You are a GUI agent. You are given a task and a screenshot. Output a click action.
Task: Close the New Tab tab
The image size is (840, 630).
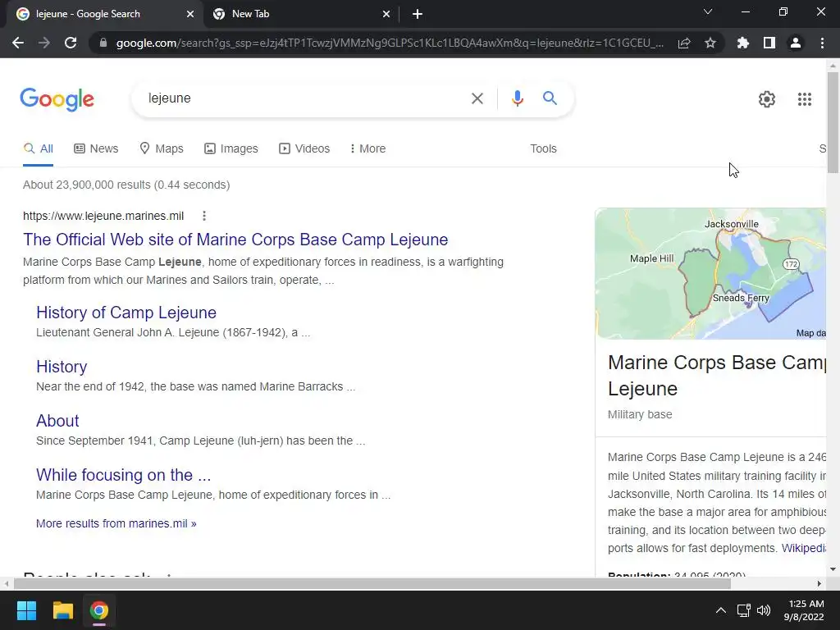[386, 15]
